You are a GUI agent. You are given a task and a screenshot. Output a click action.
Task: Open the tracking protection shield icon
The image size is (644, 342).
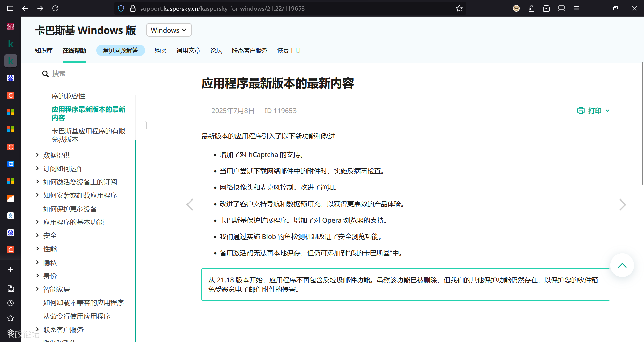point(121,8)
